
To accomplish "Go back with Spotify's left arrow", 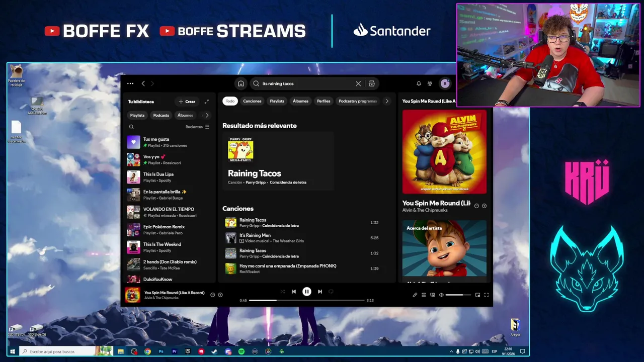I will [x=143, y=83].
